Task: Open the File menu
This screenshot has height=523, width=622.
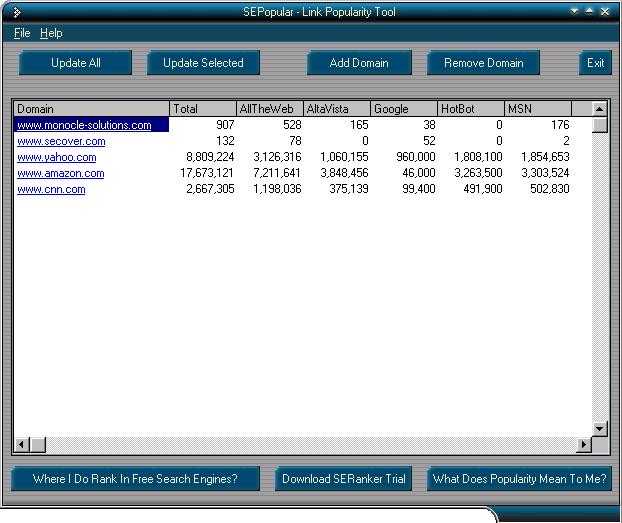Action: [x=22, y=33]
